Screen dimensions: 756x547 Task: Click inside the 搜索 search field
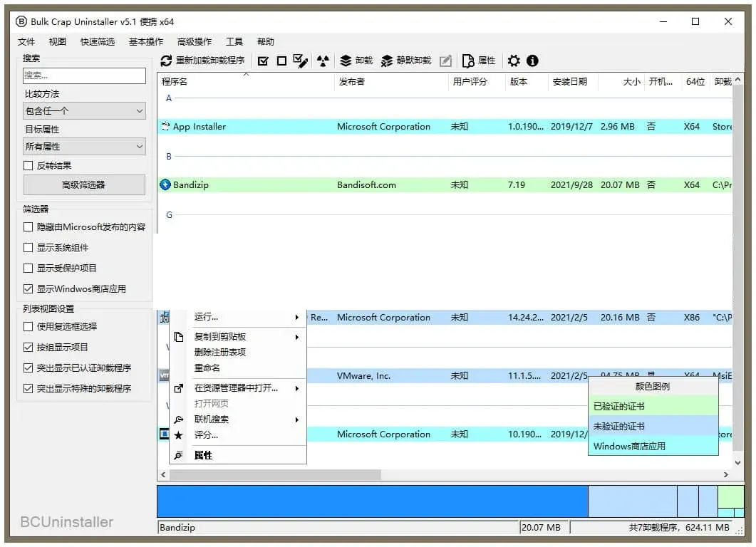pos(83,75)
